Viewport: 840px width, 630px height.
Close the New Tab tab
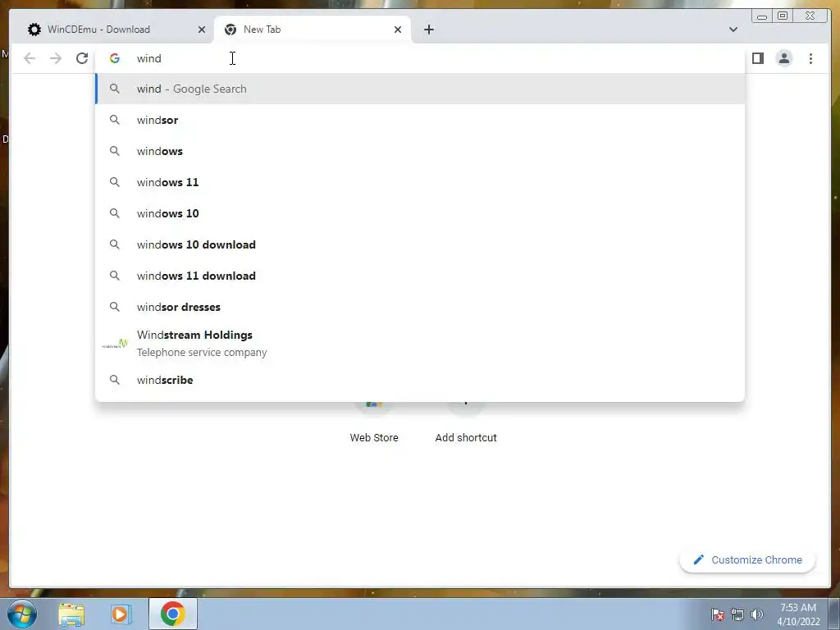(398, 30)
